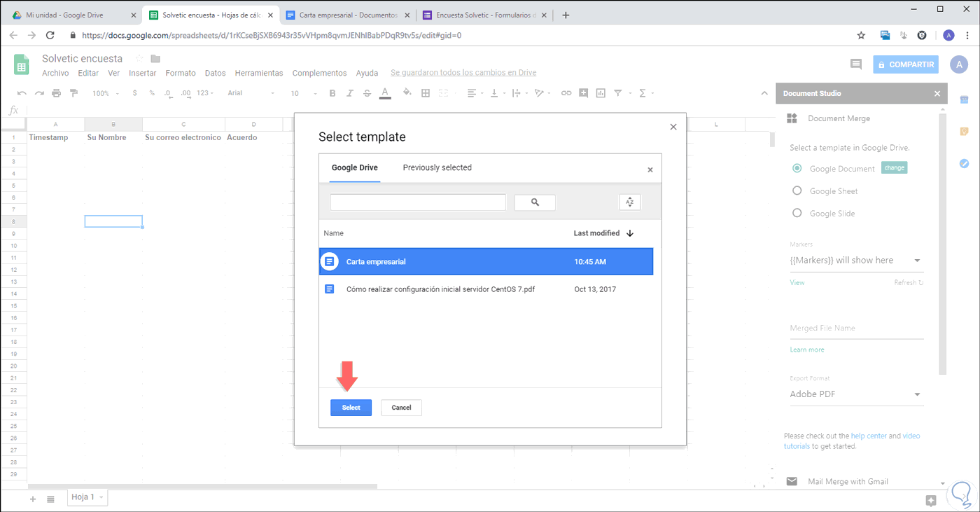Toggle strikethrough formatting in the toolbar
This screenshot has width=980, height=512.
pyautogui.click(x=367, y=93)
